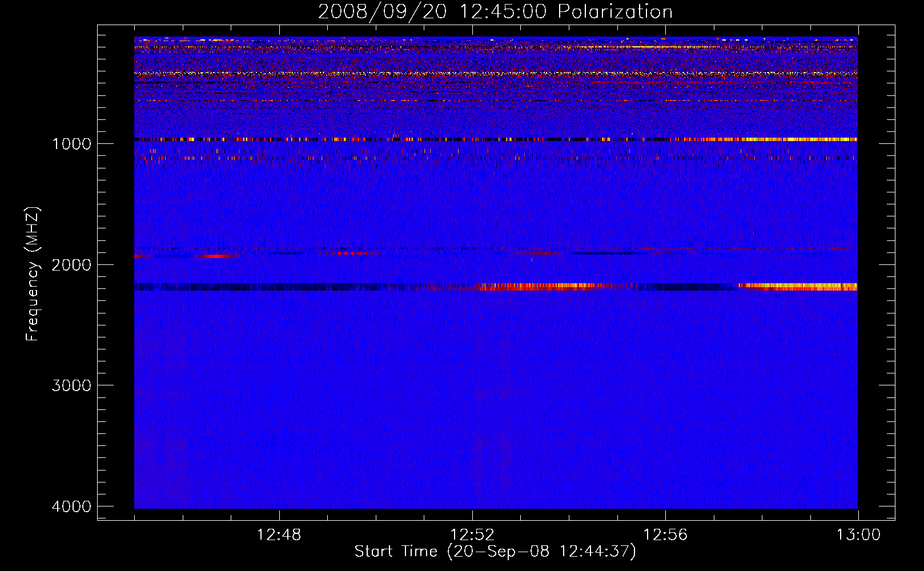Click the 3000 frequency tick label
Image resolution: width=924 pixels, height=571 pixels.
(71, 385)
